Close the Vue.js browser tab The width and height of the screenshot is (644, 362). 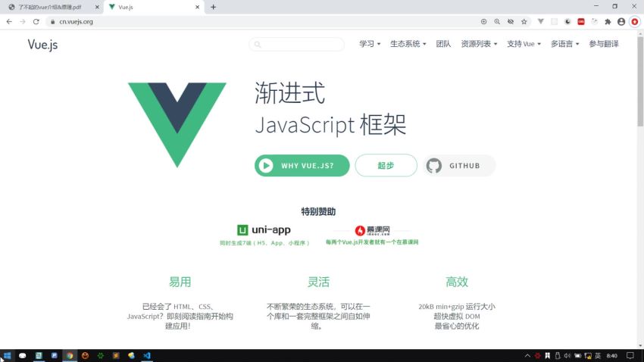coord(197,7)
